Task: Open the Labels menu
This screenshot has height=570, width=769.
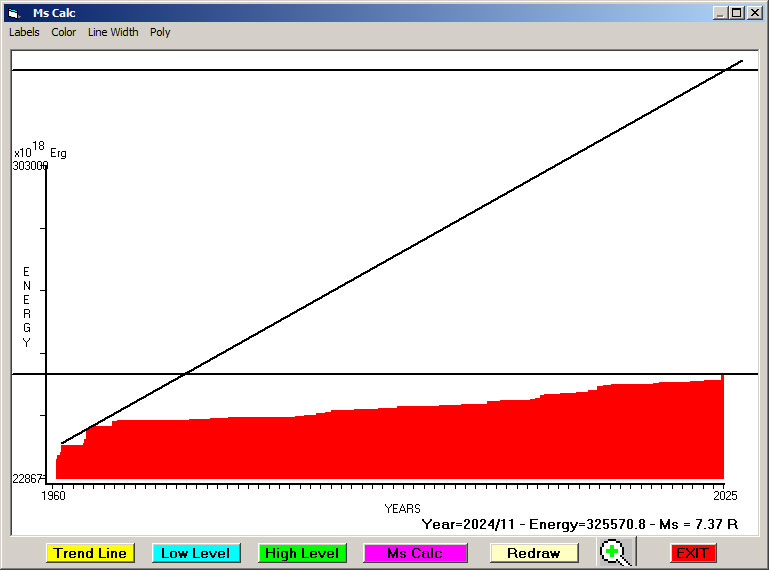Action: (24, 32)
